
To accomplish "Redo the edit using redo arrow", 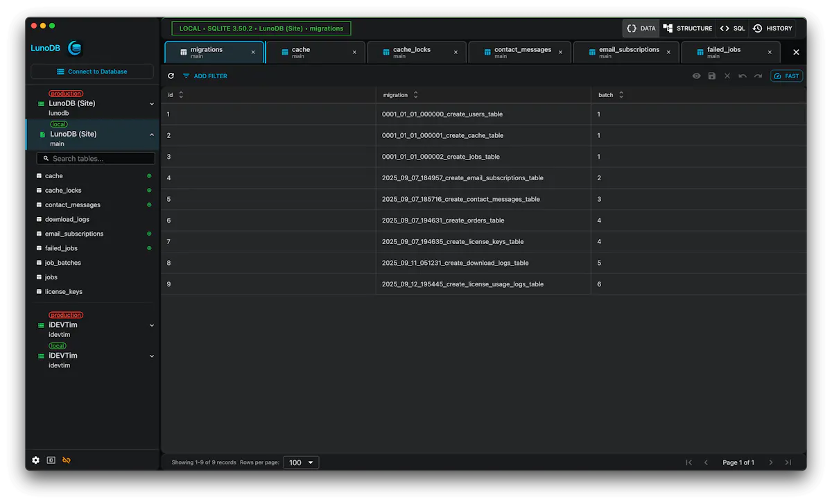I will [758, 76].
